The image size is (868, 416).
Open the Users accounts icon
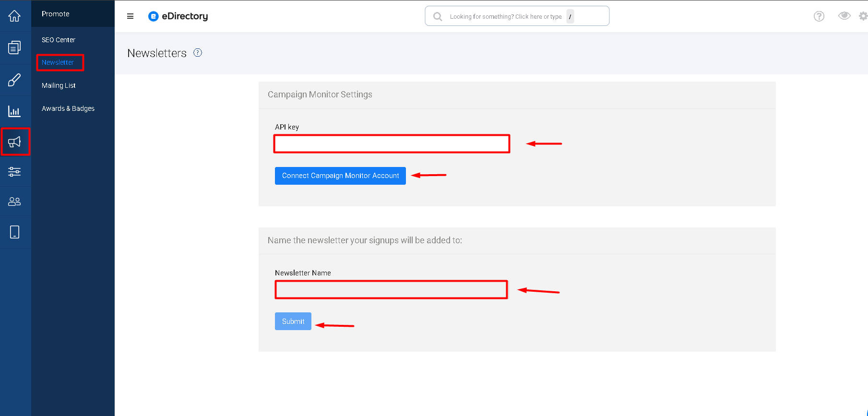point(14,202)
